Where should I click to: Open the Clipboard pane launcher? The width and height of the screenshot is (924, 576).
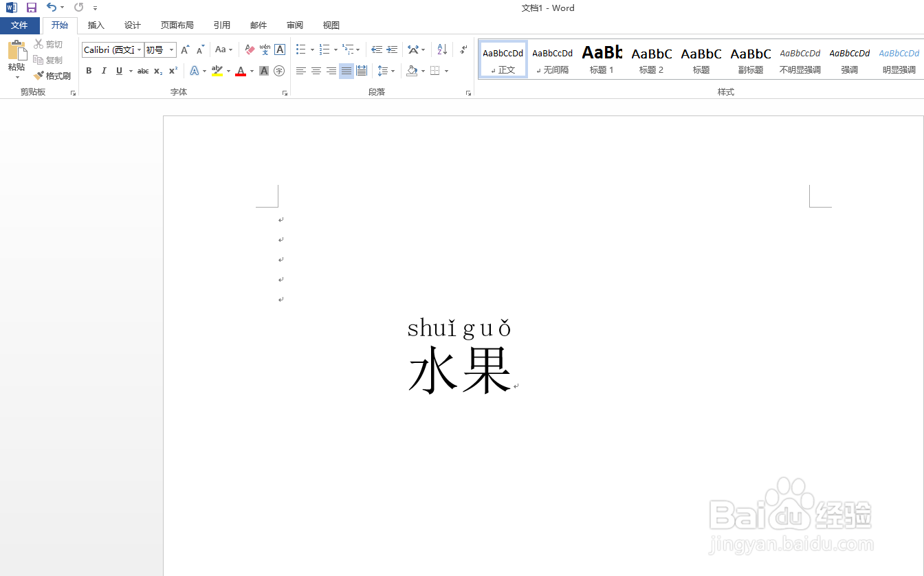(x=73, y=93)
